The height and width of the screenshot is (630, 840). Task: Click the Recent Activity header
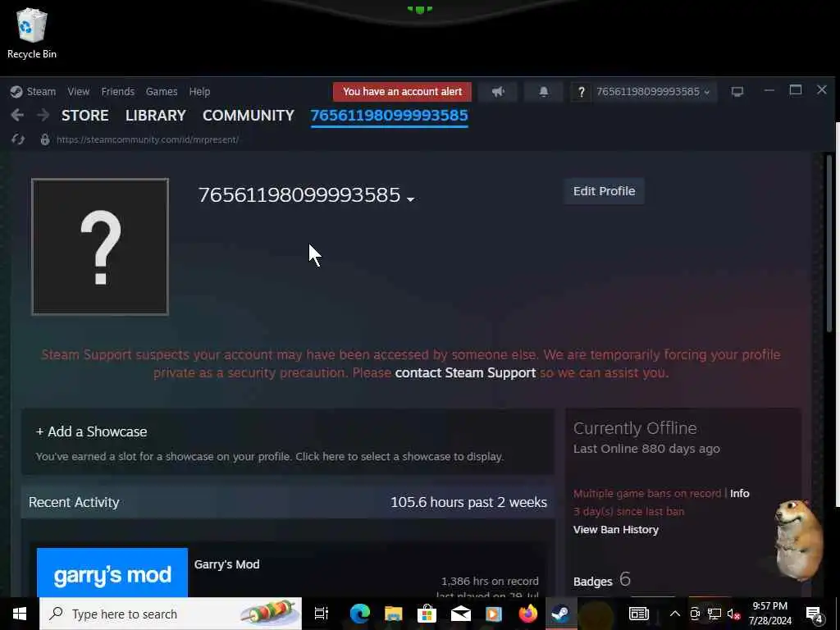point(74,502)
